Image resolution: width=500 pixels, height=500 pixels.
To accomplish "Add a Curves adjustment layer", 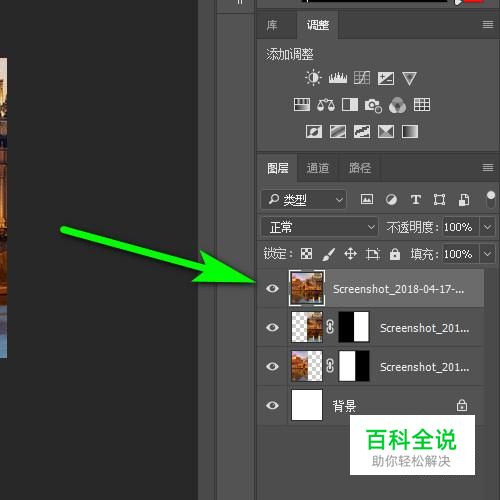I will (x=362, y=78).
